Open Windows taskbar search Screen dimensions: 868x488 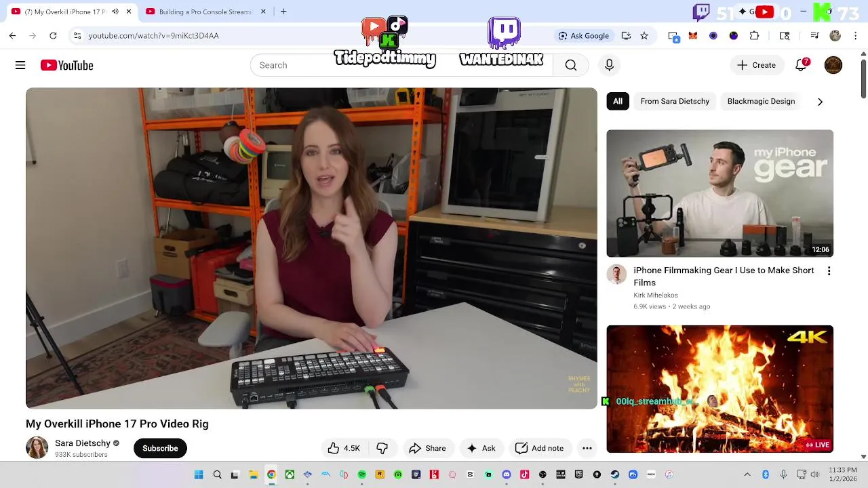click(x=217, y=474)
